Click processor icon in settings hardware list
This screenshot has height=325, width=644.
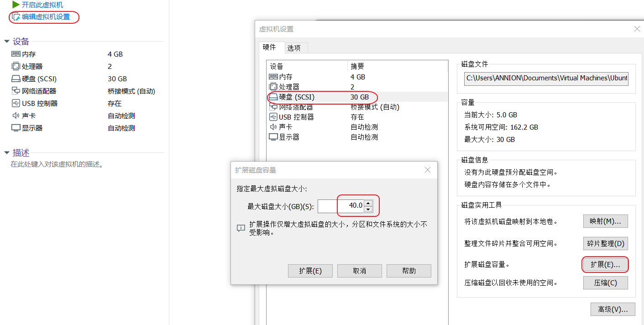click(273, 87)
